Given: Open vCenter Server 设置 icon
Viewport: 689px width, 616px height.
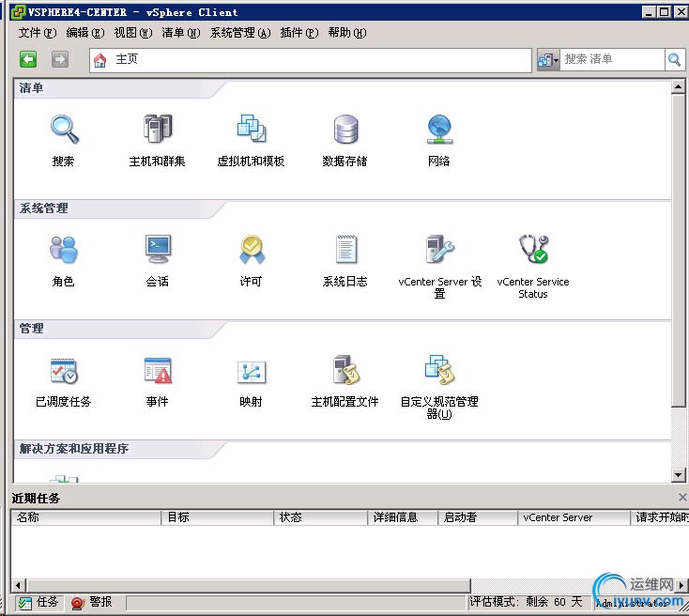Looking at the screenshot, I should 440,249.
